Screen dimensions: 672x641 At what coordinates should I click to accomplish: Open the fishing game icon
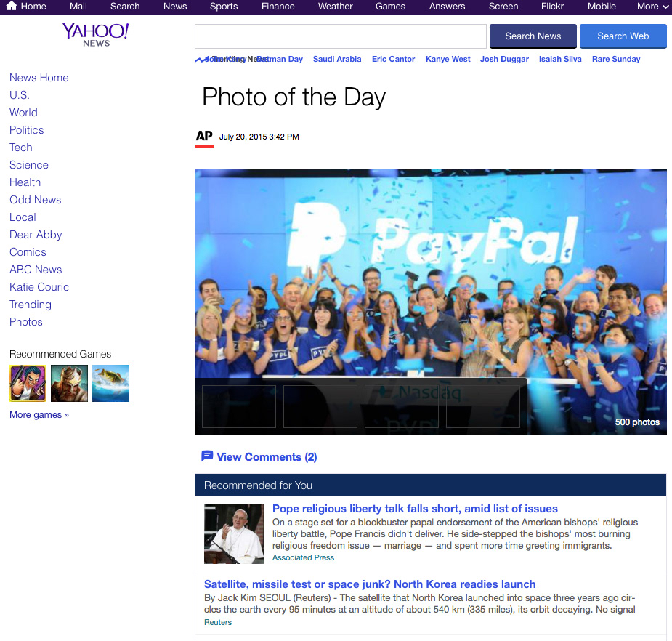coord(110,383)
